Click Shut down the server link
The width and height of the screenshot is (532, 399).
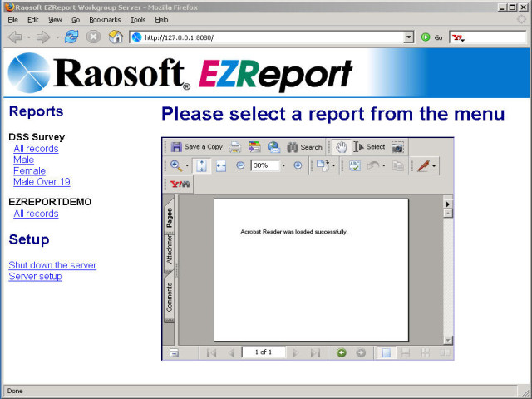[52, 265]
